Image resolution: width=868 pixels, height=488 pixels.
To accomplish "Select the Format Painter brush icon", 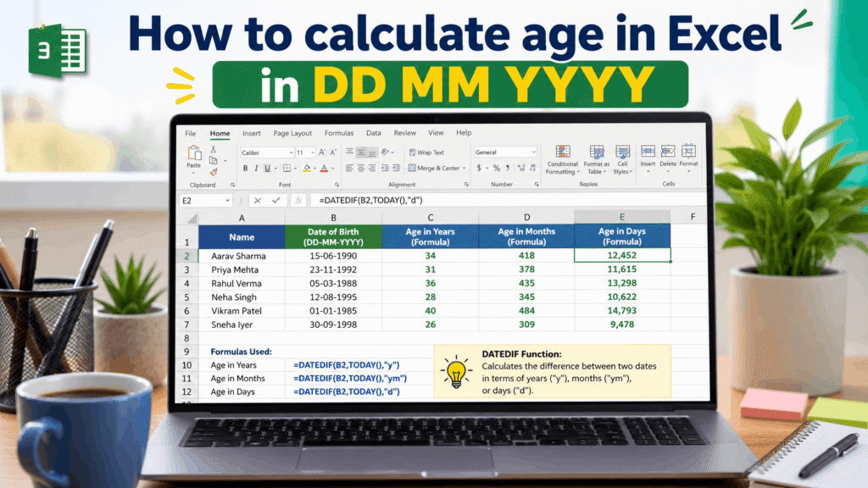I will click(x=213, y=172).
